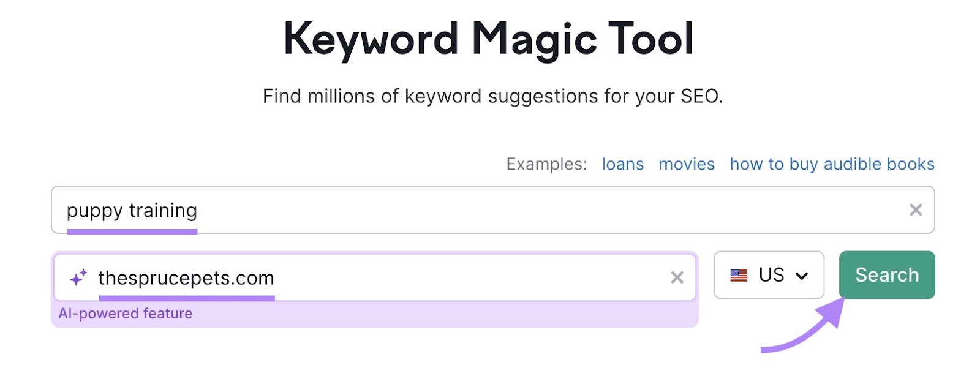Select the thesprucepets.com text
Viewport: 980px width, 365px height.
point(186,278)
